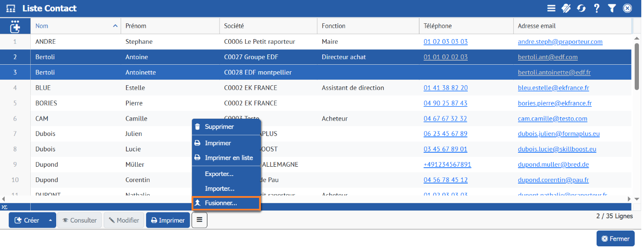Select row 4 number for BLUE Estelle
The image size is (644, 251).
(x=15, y=88)
